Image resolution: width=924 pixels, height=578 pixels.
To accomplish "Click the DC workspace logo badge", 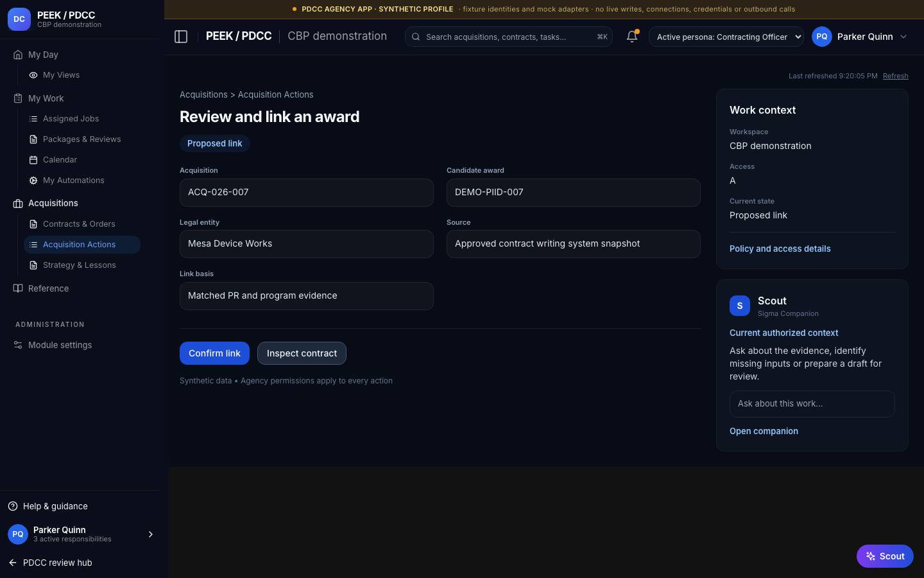I will tap(19, 19).
